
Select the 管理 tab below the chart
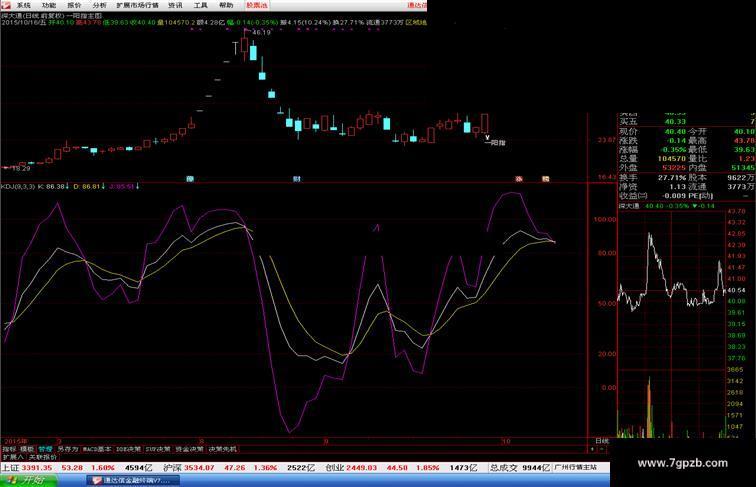(x=45, y=449)
